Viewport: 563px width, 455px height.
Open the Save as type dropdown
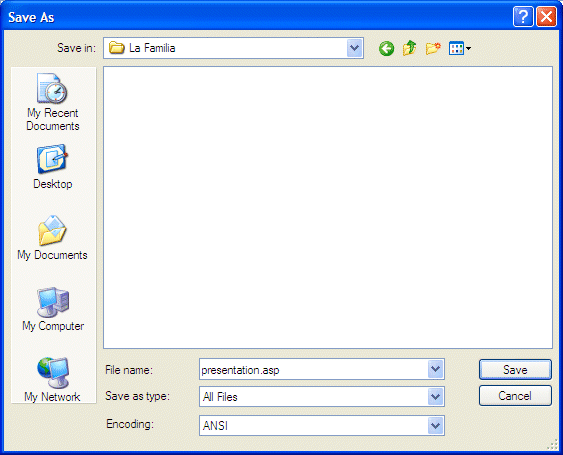pos(436,397)
